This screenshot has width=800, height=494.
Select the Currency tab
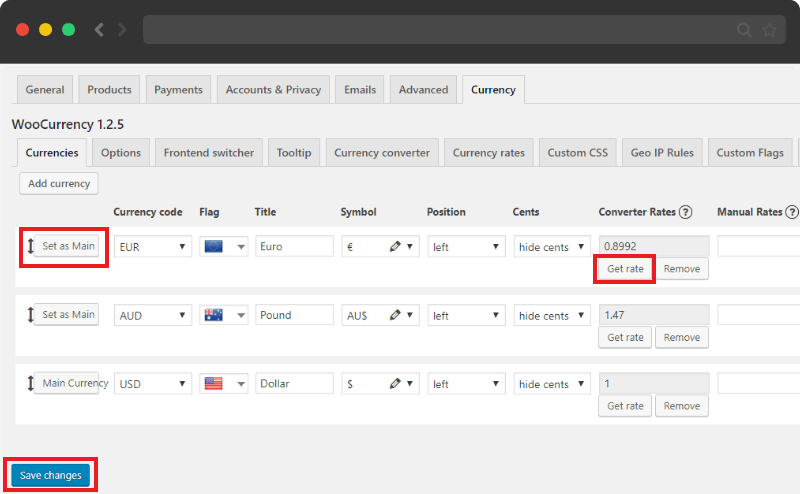coord(493,89)
